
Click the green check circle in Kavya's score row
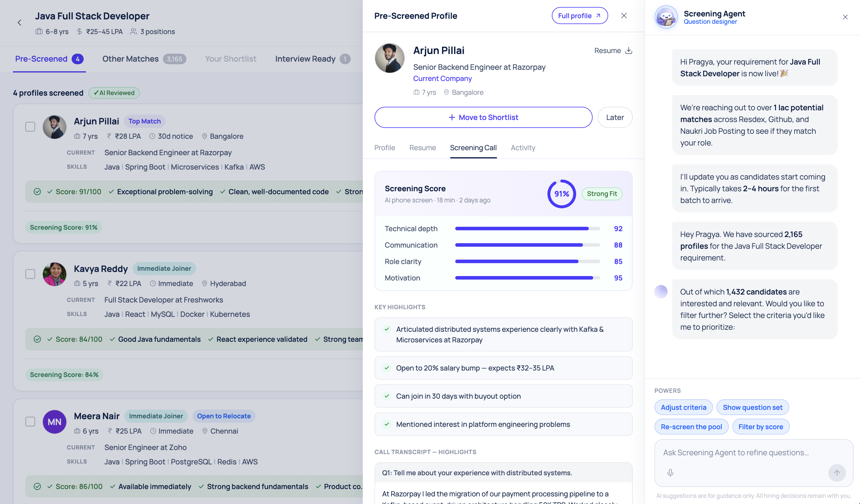37,339
